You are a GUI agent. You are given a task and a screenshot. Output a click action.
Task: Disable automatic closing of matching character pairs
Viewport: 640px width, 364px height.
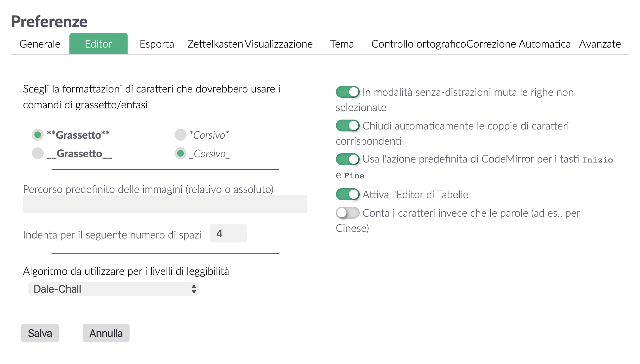click(x=347, y=126)
